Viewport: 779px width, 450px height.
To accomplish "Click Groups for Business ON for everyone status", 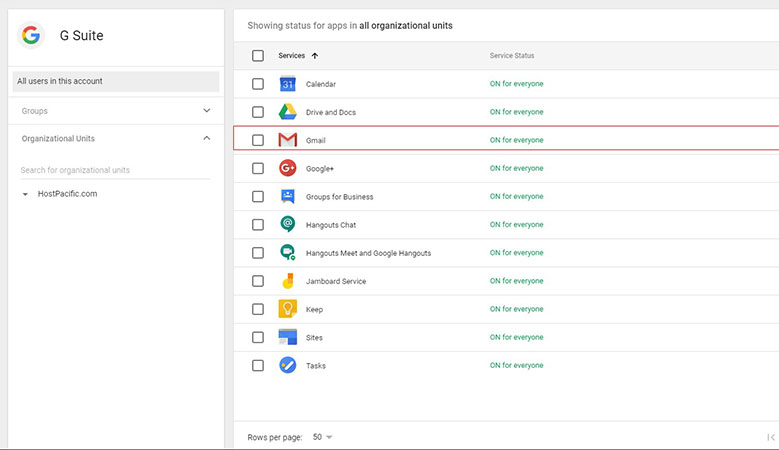I will [x=517, y=196].
